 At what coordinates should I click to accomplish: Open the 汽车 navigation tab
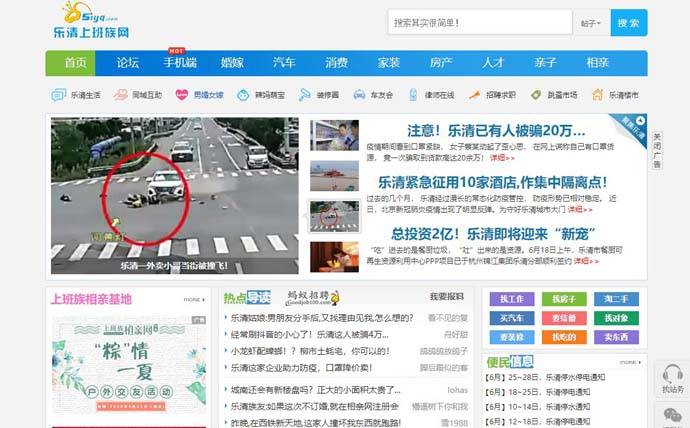[284, 63]
